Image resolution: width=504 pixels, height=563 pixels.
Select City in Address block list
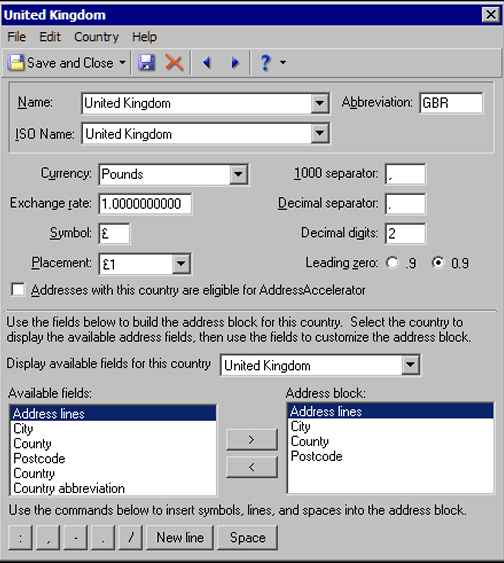(x=391, y=427)
